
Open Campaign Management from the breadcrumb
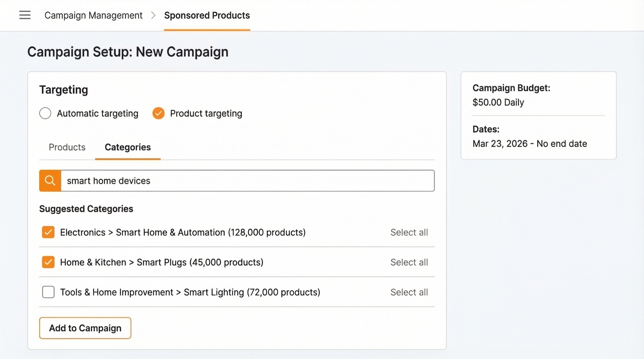[x=93, y=15]
